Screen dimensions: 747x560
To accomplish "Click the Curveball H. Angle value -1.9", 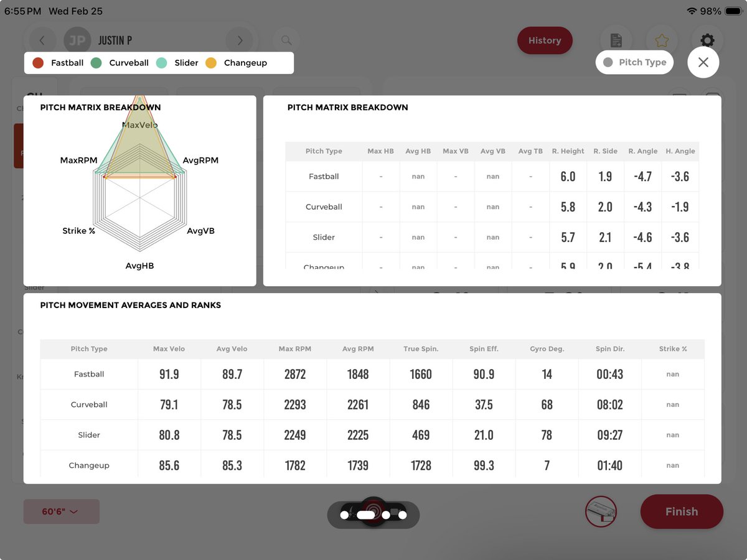I will click(680, 207).
